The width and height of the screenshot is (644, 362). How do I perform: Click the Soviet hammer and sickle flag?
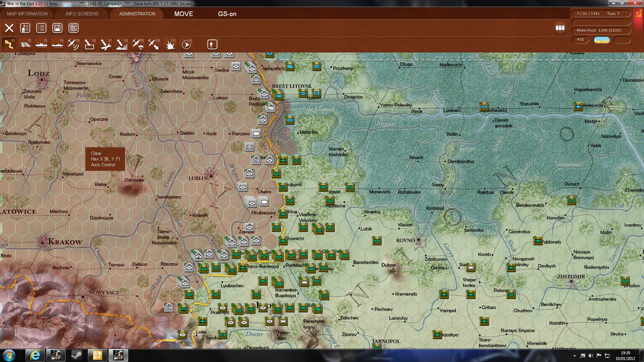click(x=638, y=14)
